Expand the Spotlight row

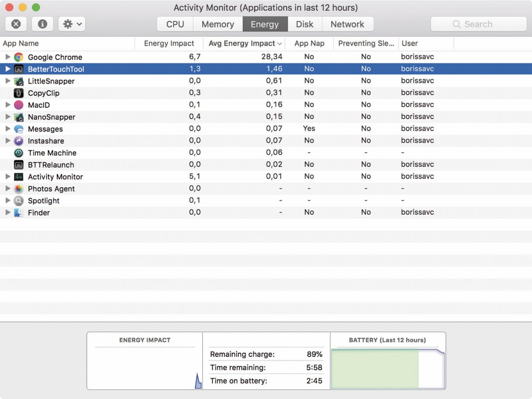pos(8,200)
